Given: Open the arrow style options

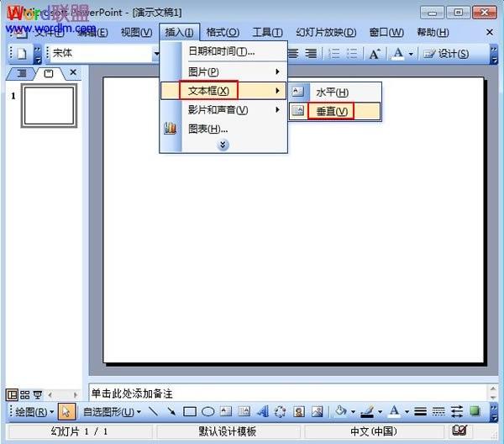Looking at the screenshot, I should click(x=456, y=411).
